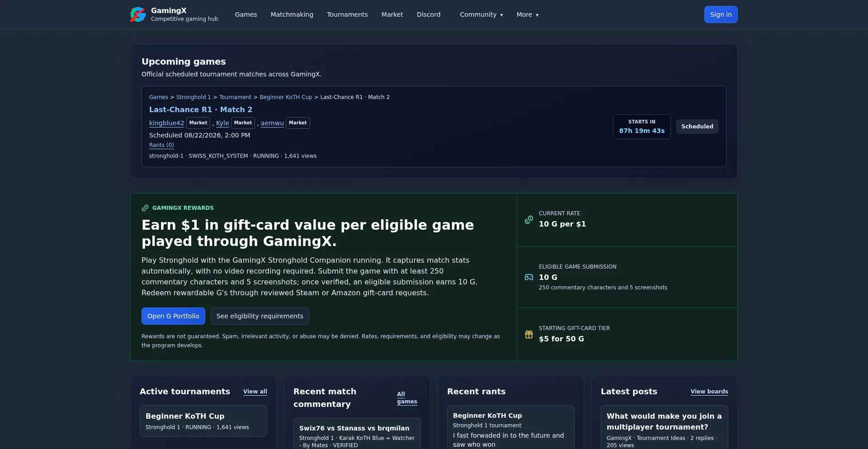Screen dimensions: 868x449
Task: Open Market badge next to aemwu
Action: (x=298, y=123)
